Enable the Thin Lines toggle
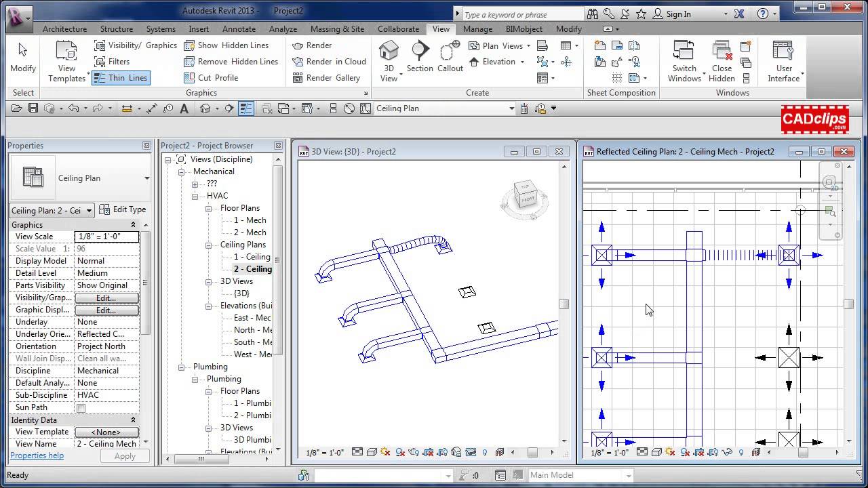The width and height of the screenshot is (868, 488). tap(121, 77)
